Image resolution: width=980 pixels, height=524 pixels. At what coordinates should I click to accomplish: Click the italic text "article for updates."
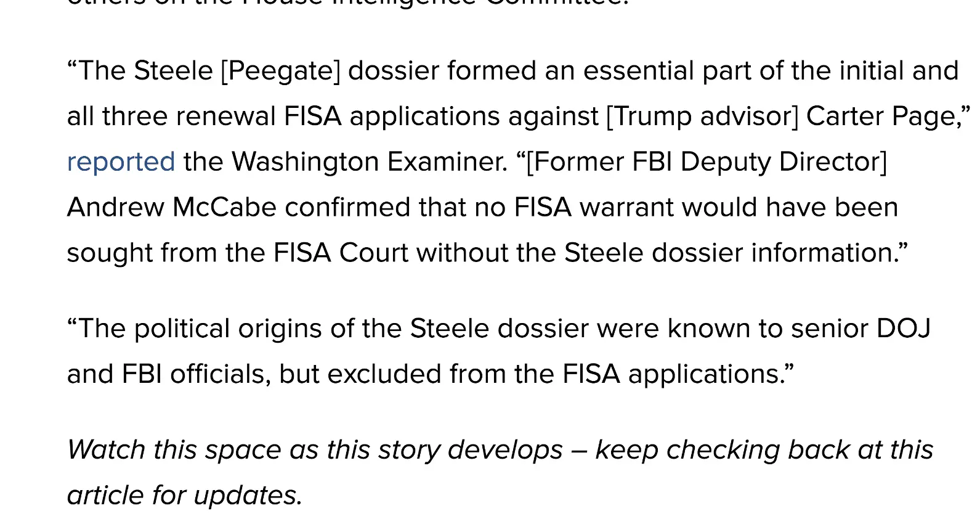pos(184,496)
